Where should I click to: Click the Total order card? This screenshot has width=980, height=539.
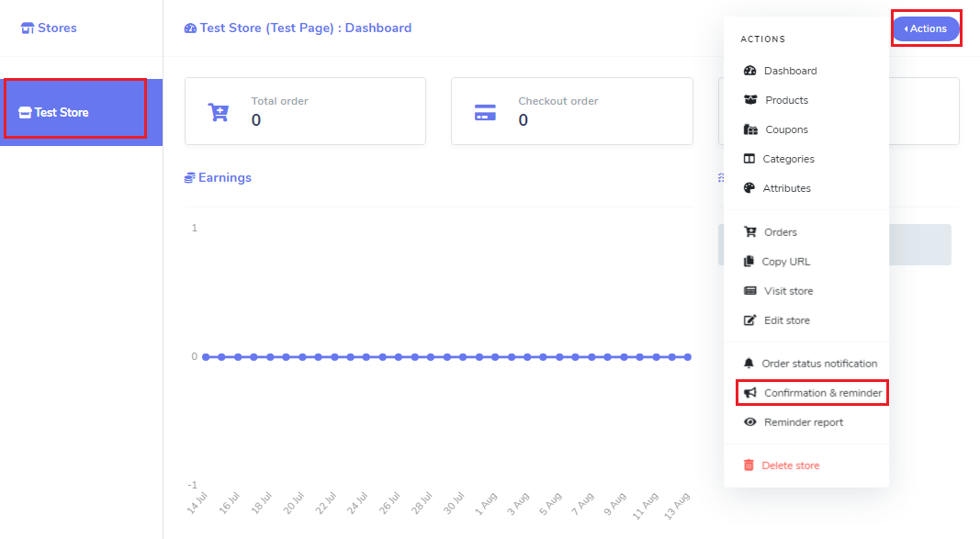[x=305, y=111]
